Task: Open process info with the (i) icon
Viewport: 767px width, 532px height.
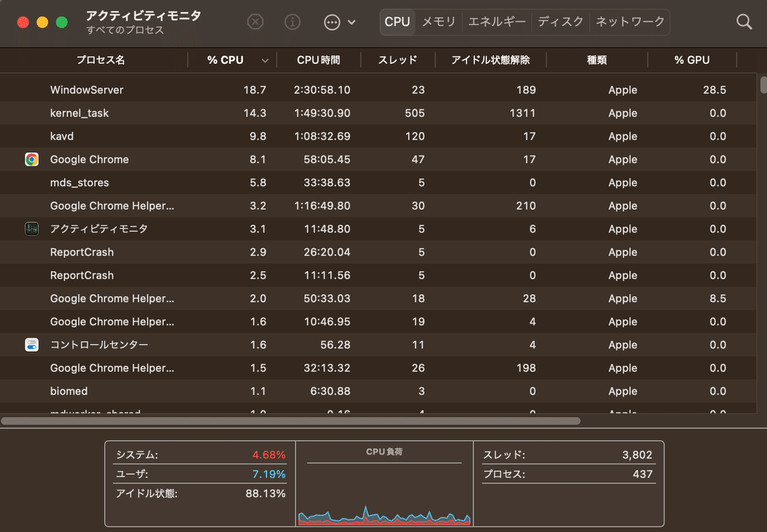Action: click(293, 21)
